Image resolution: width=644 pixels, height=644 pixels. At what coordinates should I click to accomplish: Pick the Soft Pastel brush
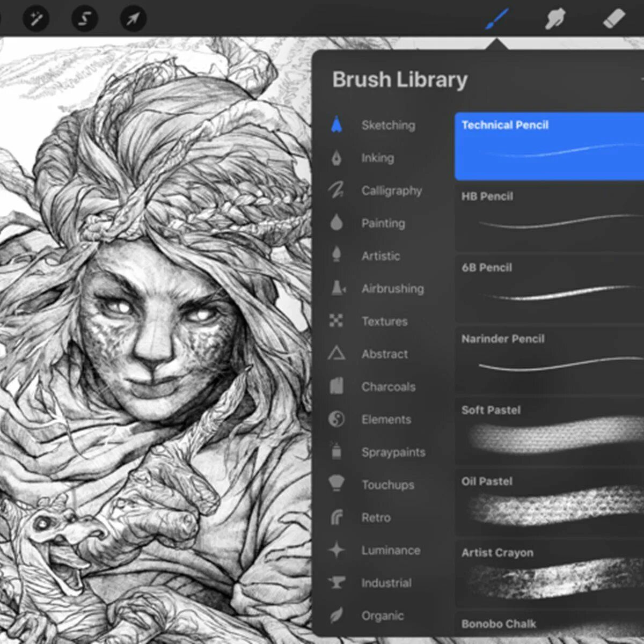(x=549, y=431)
